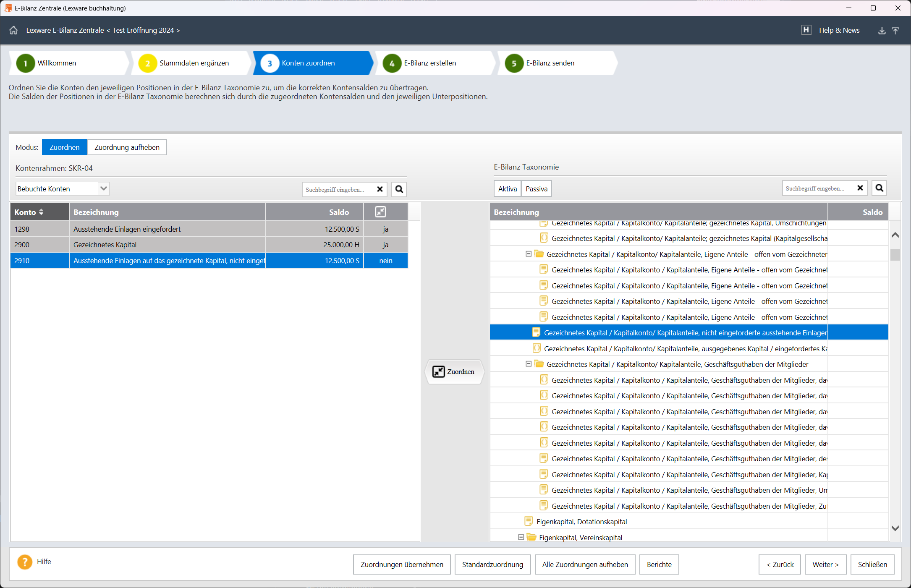Show Passiva taxonomy positions
The width and height of the screenshot is (911, 588).
point(537,189)
